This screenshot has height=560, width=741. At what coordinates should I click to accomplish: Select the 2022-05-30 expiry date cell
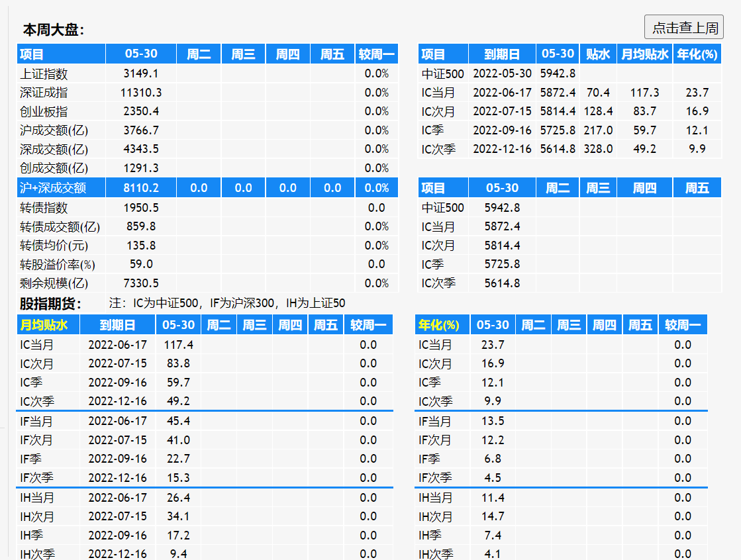502,74
